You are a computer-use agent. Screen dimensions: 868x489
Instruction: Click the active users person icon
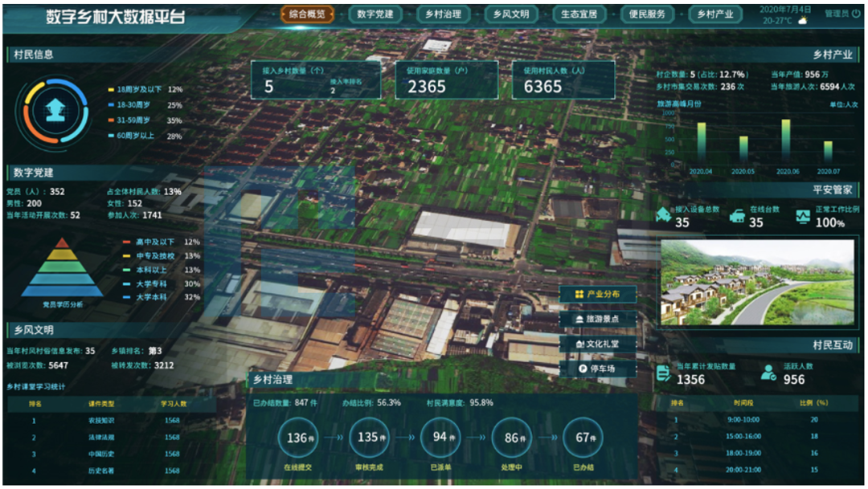[x=768, y=373]
